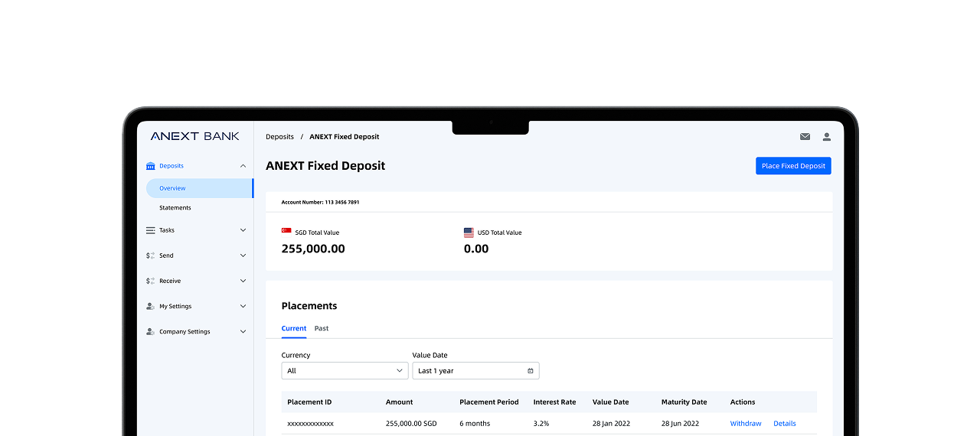Viewport: 980px width, 436px height.
Task: Click the Tasks list icon in sidebar
Action: pyautogui.click(x=151, y=230)
